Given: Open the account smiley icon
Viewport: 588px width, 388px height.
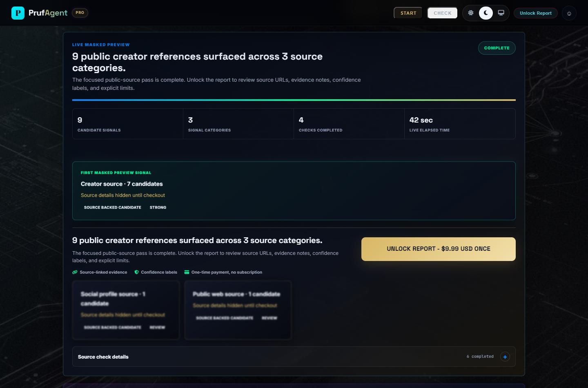Looking at the screenshot, I should coord(569,13).
